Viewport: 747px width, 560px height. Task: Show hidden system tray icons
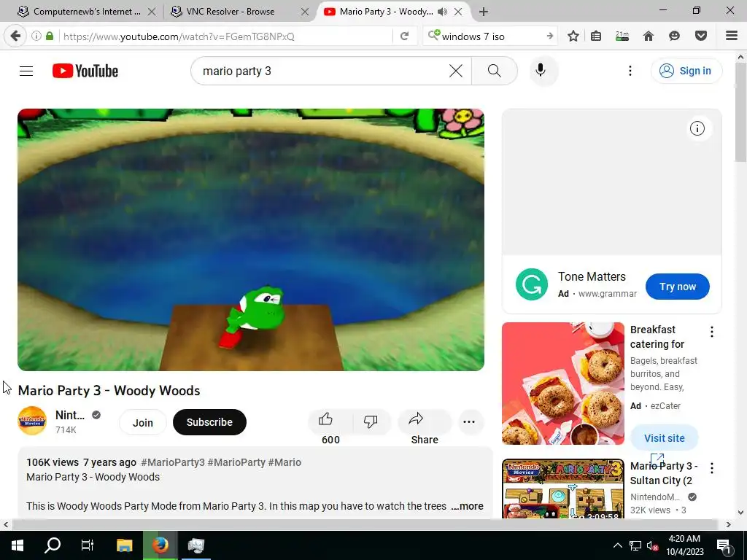click(x=617, y=545)
